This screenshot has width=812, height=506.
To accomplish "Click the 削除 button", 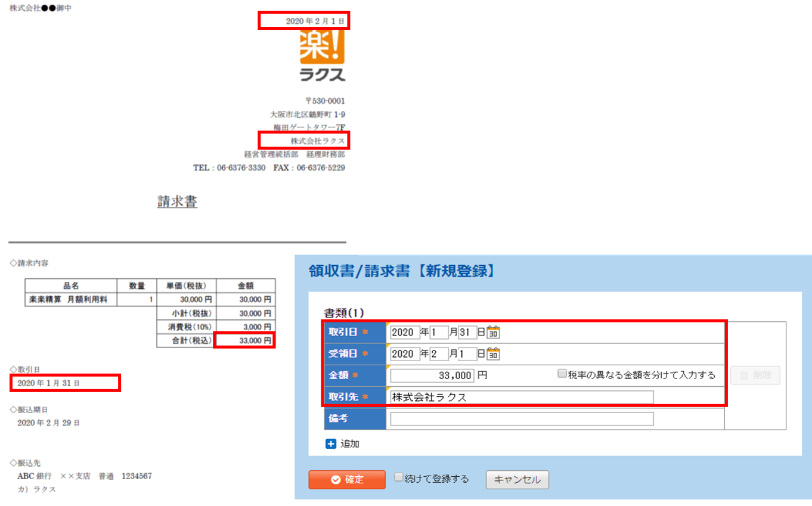I will click(x=755, y=375).
